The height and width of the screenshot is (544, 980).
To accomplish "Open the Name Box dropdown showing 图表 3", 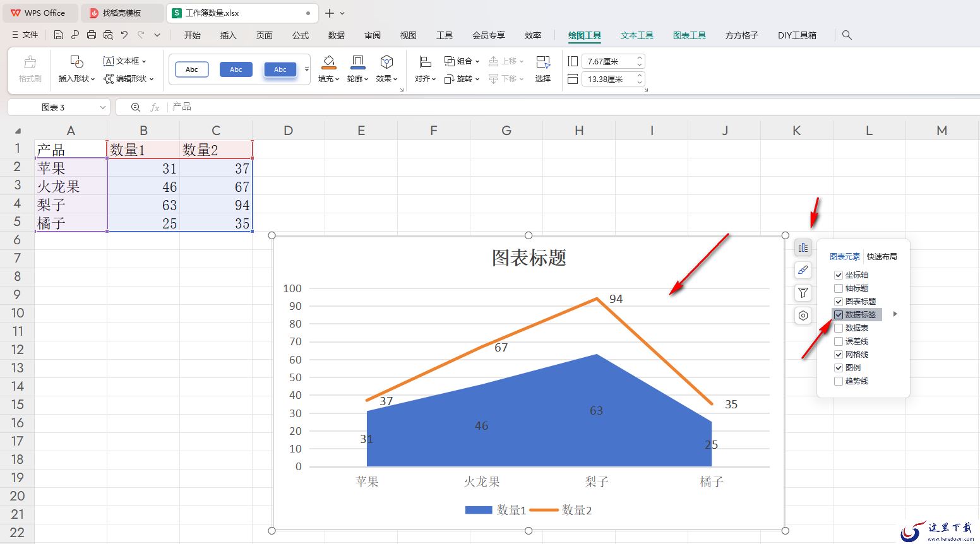I will (102, 107).
